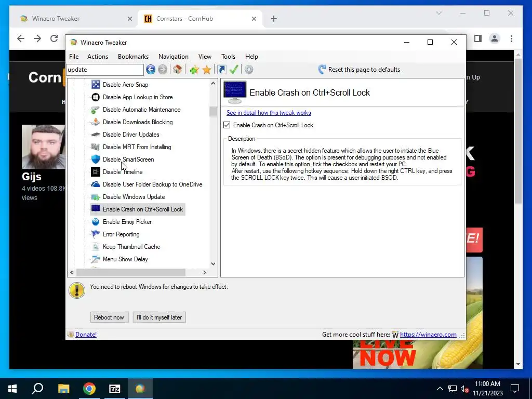This screenshot has width=532, height=399.
Task: Select Disable SmartScreen in the tree
Action: point(128,159)
